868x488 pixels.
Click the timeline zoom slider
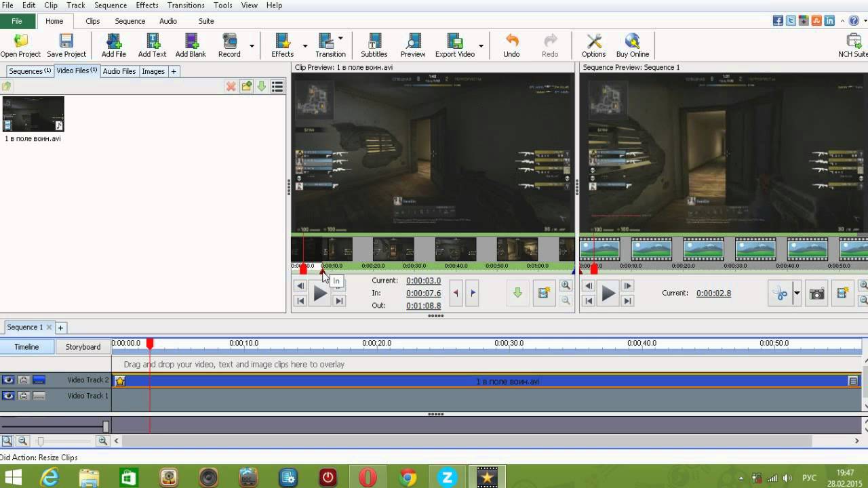point(41,441)
